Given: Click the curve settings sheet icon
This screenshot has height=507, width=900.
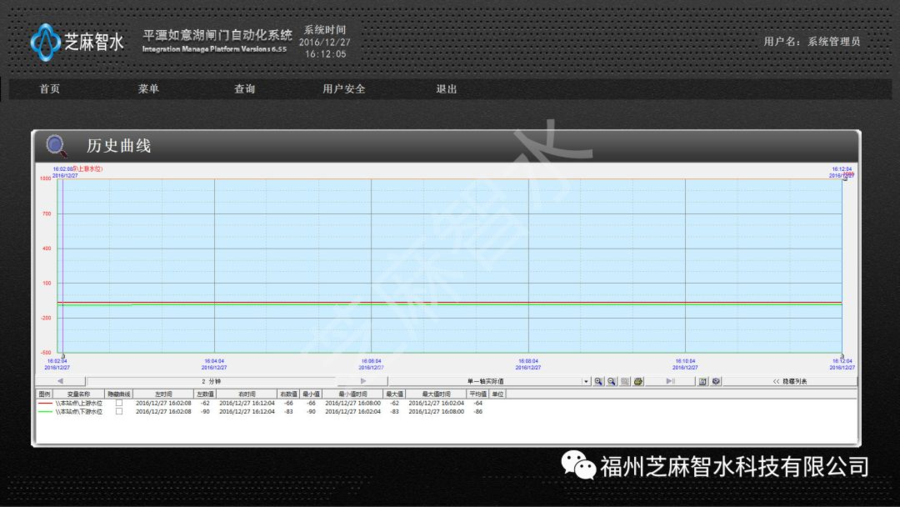Looking at the screenshot, I should (703, 381).
